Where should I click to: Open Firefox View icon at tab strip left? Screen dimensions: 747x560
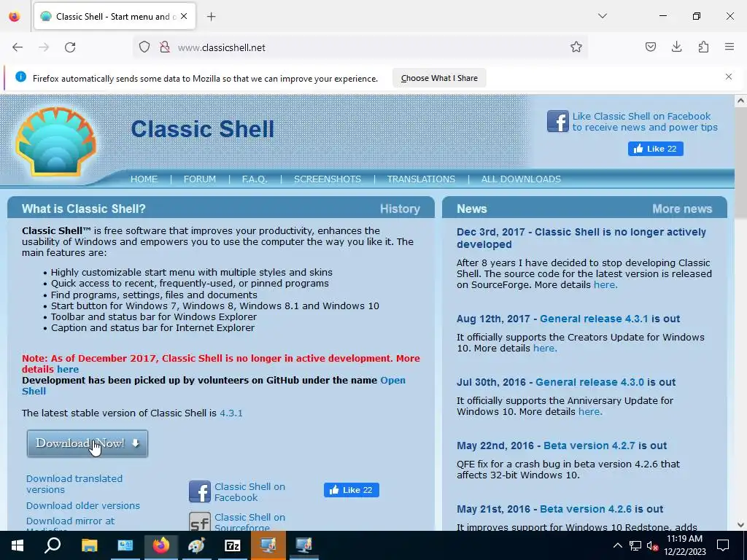pos(15,16)
